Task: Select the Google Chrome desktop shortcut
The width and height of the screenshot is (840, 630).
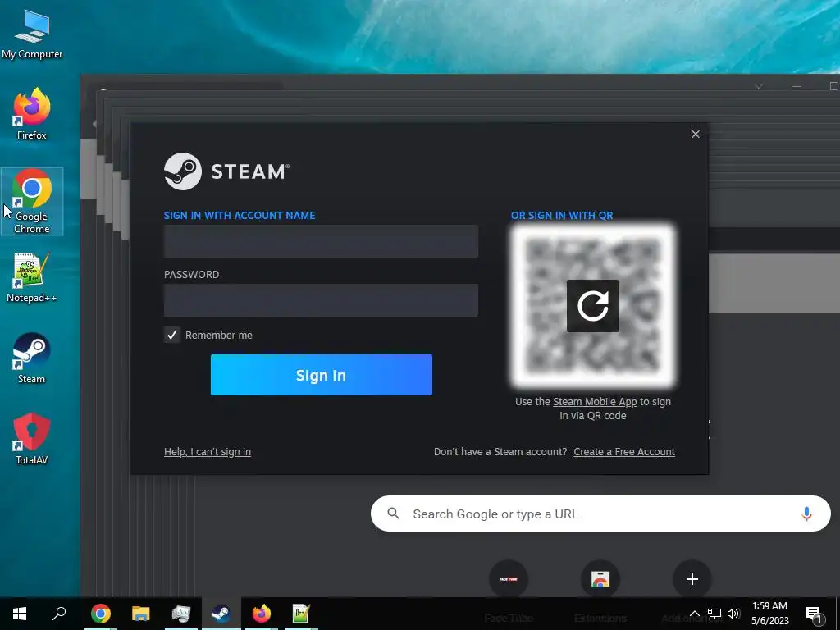Action: [32, 202]
